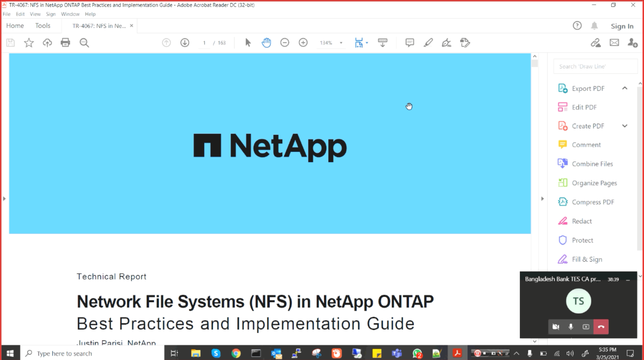
Task: Click the share screen button in call window
Action: tap(586, 327)
